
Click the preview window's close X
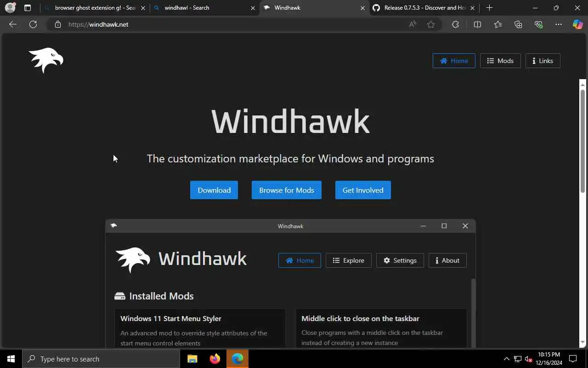[x=465, y=226]
